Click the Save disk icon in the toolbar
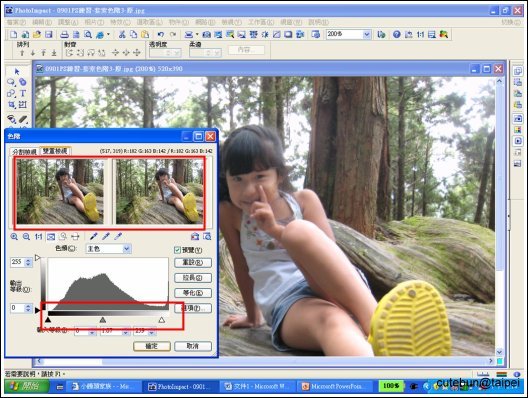This screenshot has width=528, height=398. coord(49,34)
